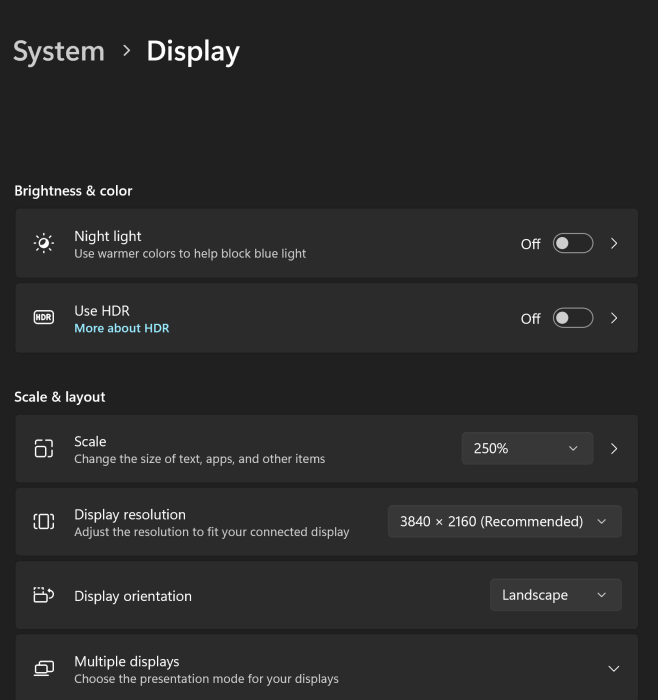Click the Night light sun icon
This screenshot has width=658, height=700.
pyautogui.click(x=44, y=243)
